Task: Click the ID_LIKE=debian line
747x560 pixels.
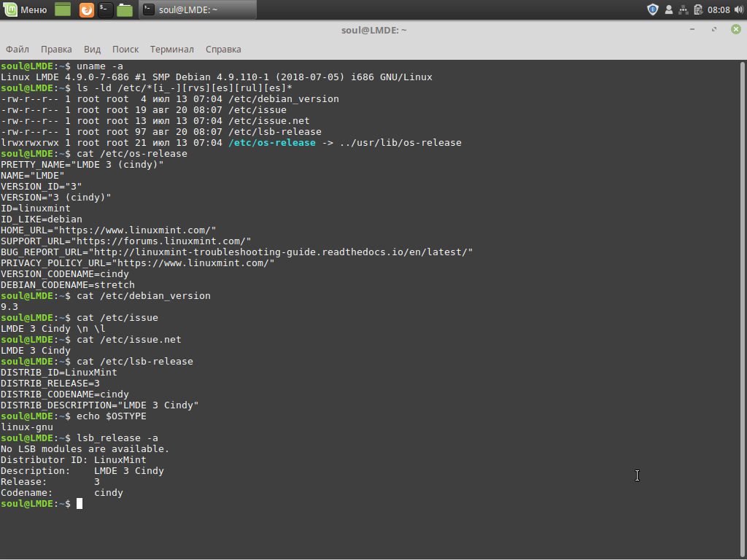Action: click(x=41, y=219)
